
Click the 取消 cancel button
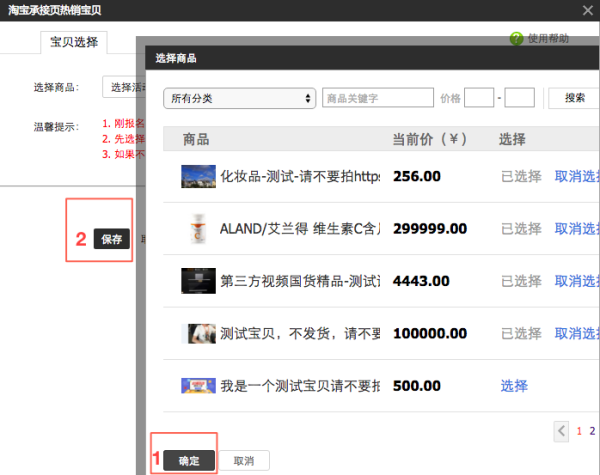pyautogui.click(x=244, y=460)
